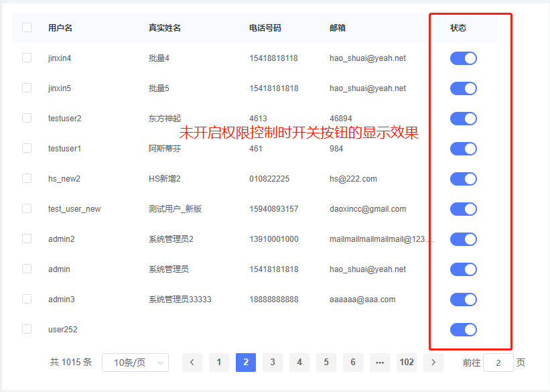The height and width of the screenshot is (392, 550).
Task: Disable status switch for testuser2
Action: [463, 119]
